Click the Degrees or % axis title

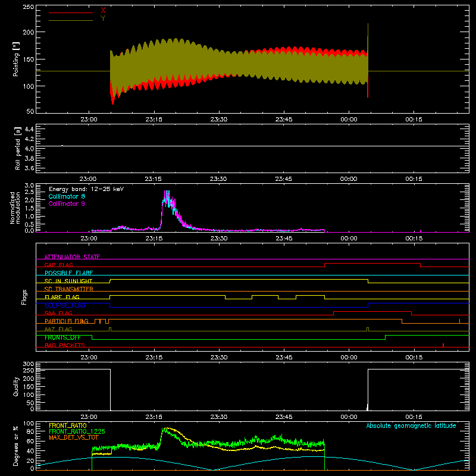(16, 446)
